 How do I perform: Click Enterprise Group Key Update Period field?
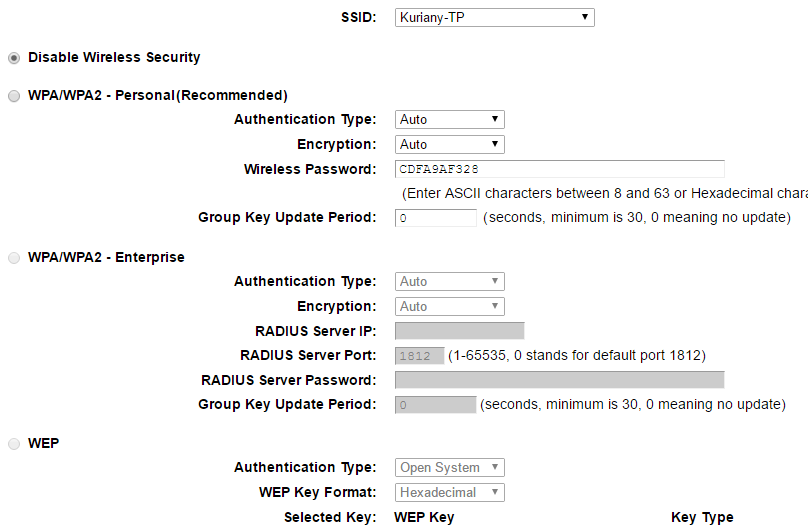[x=435, y=405]
